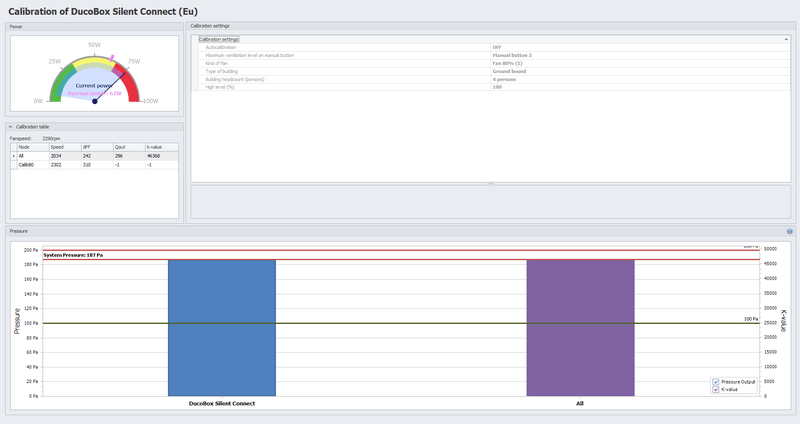
Task: Toggle the Pressure Output legend checkbox
Action: tap(716, 382)
